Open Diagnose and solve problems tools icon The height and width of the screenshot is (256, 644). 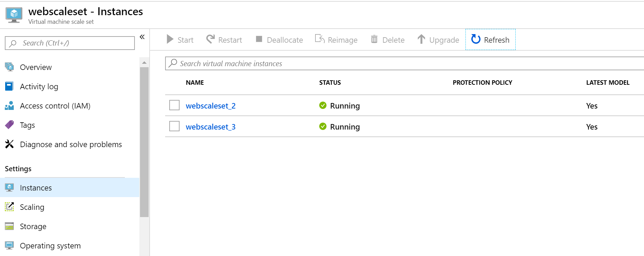(x=9, y=144)
